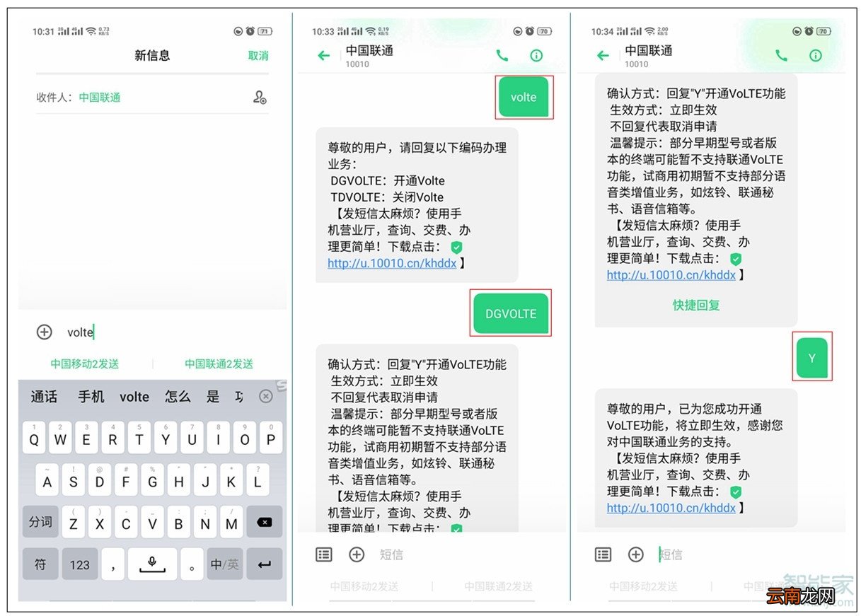861x616 pixels.
Task: Tap 快捷回复 quick reply button
Action: pos(696,305)
